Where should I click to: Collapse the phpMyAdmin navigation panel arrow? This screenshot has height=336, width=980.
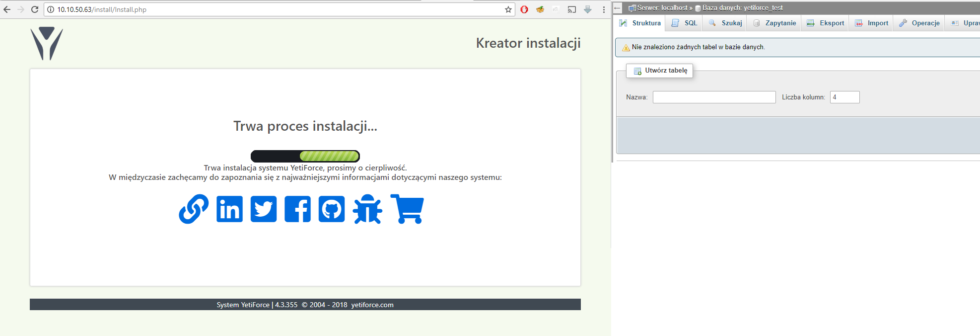618,8
